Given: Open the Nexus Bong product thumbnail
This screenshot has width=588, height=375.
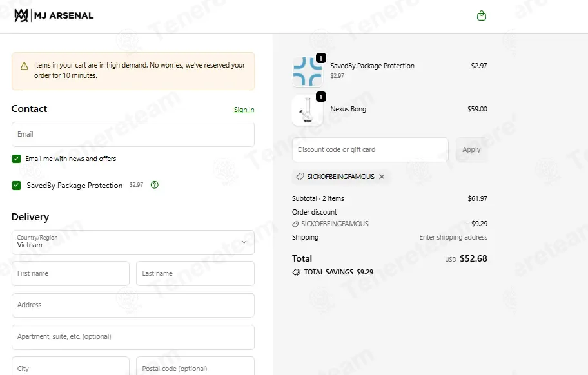Looking at the screenshot, I should click(308, 110).
